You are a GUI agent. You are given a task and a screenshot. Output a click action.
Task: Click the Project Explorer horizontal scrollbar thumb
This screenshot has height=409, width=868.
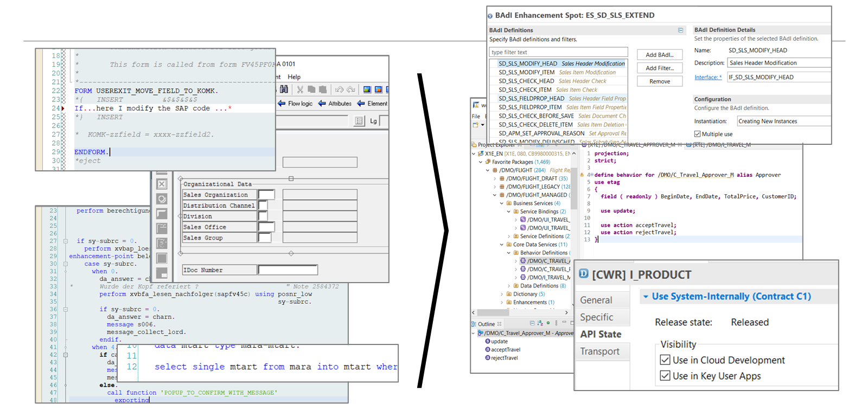493,312
